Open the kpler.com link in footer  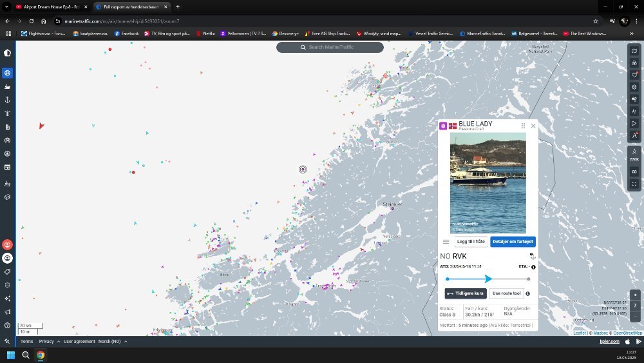(609, 341)
